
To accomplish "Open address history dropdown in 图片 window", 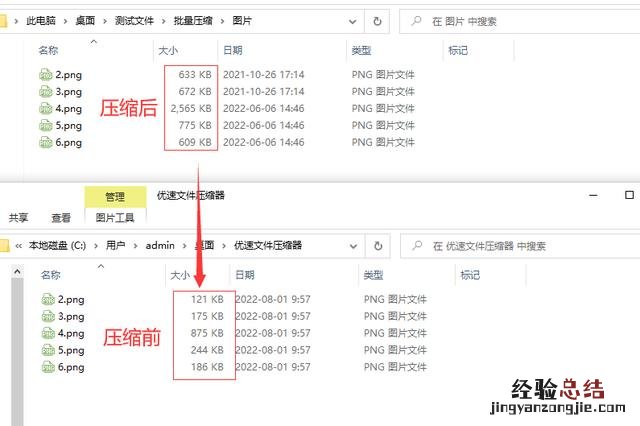I will click(353, 21).
